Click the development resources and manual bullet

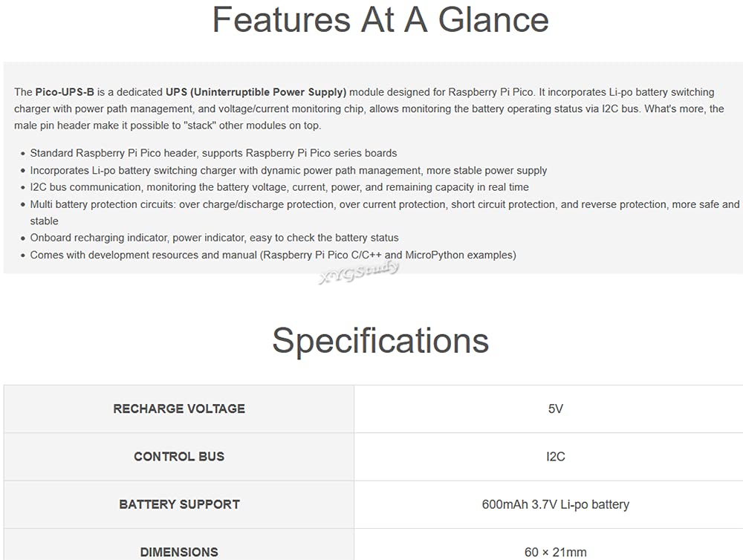273,255
